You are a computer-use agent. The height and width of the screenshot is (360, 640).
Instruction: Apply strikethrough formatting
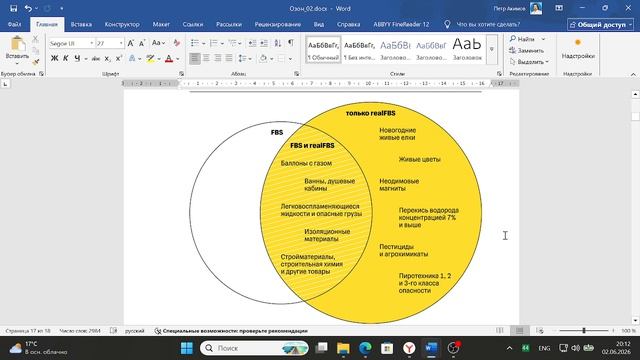click(96, 59)
